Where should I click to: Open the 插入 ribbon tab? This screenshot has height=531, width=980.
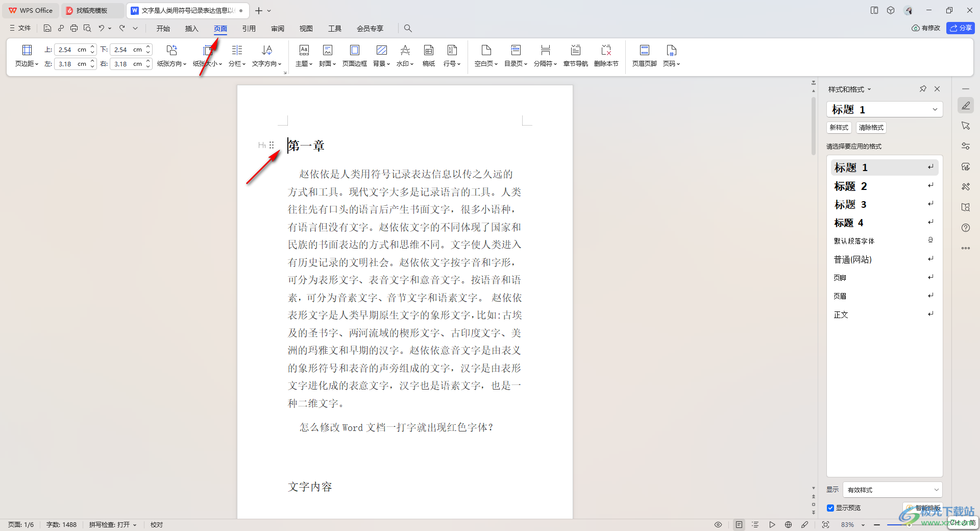[x=191, y=29]
